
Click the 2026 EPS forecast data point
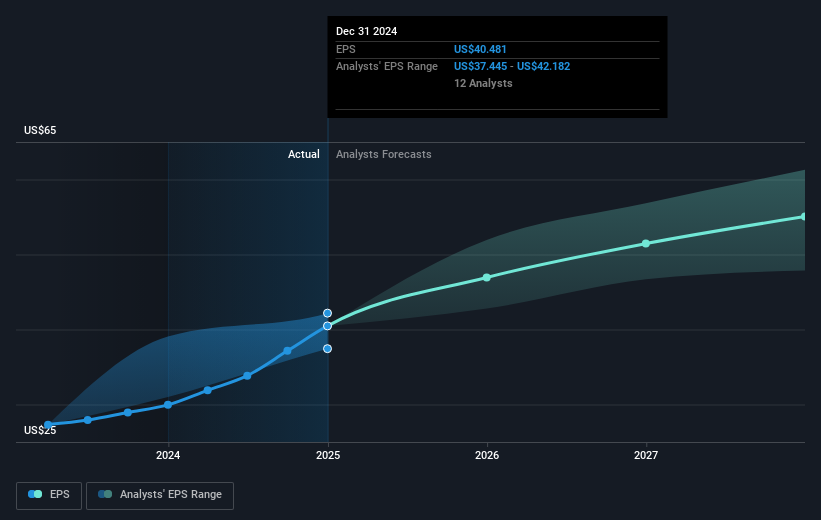click(x=486, y=278)
